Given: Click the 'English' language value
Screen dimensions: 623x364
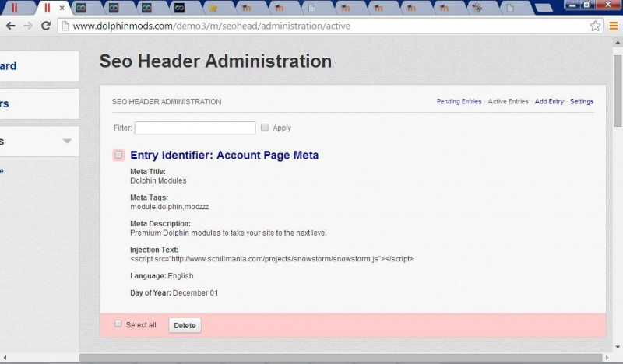Looking at the screenshot, I should 181,276.
